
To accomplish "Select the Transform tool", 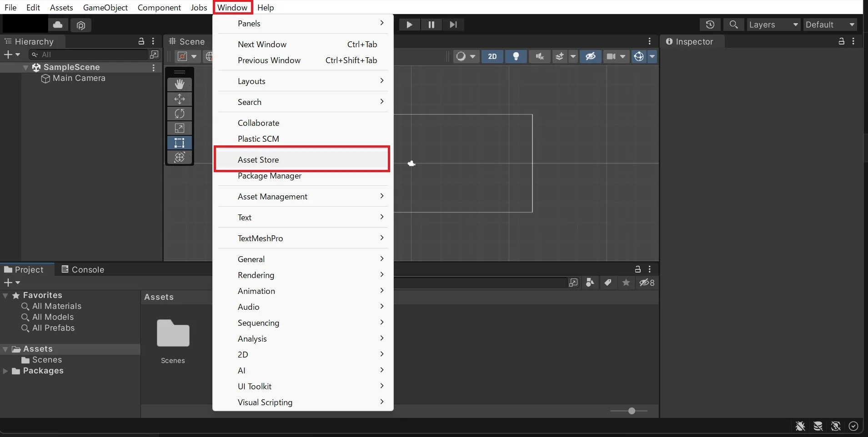I will pyautogui.click(x=180, y=157).
